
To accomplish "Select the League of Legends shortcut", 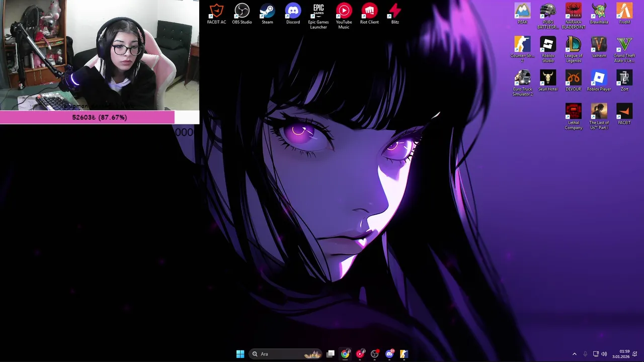I will point(574,49).
